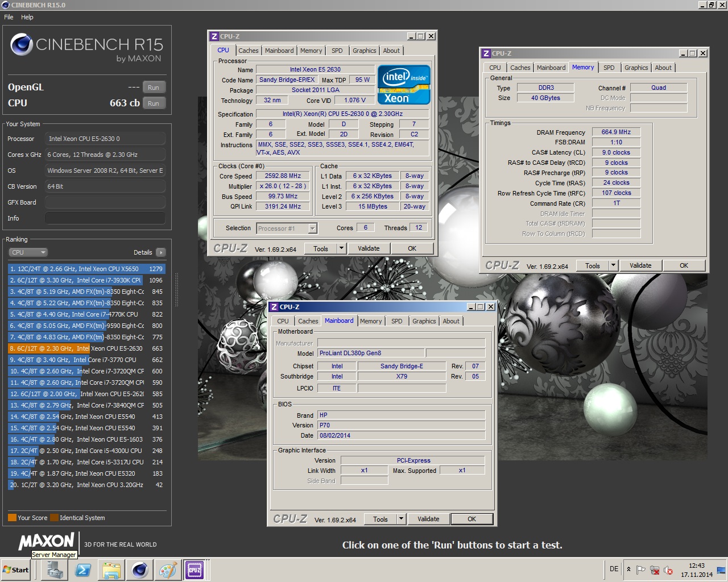
Task: Click the Identical System legend swatch
Action: 54,518
